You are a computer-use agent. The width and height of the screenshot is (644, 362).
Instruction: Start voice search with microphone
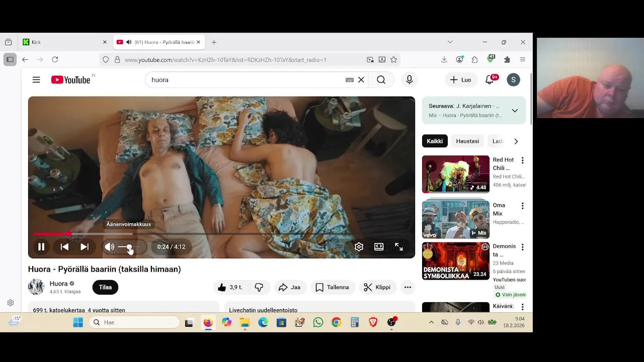pyautogui.click(x=409, y=79)
